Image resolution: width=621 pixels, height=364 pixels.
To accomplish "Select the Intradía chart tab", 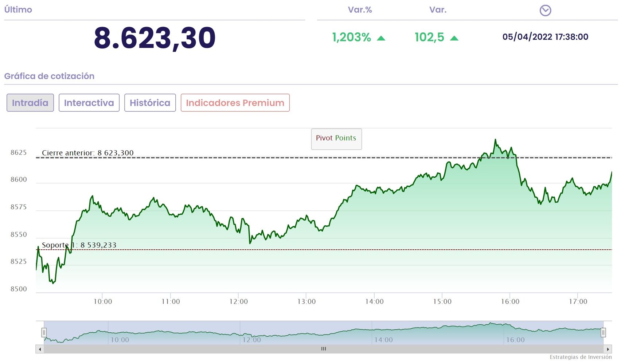I will pyautogui.click(x=30, y=103).
